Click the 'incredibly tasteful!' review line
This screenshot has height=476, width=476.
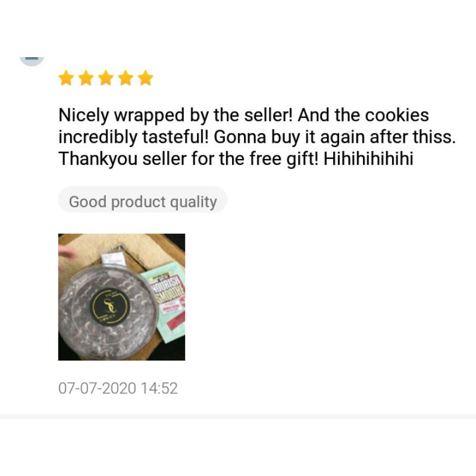click(x=133, y=137)
